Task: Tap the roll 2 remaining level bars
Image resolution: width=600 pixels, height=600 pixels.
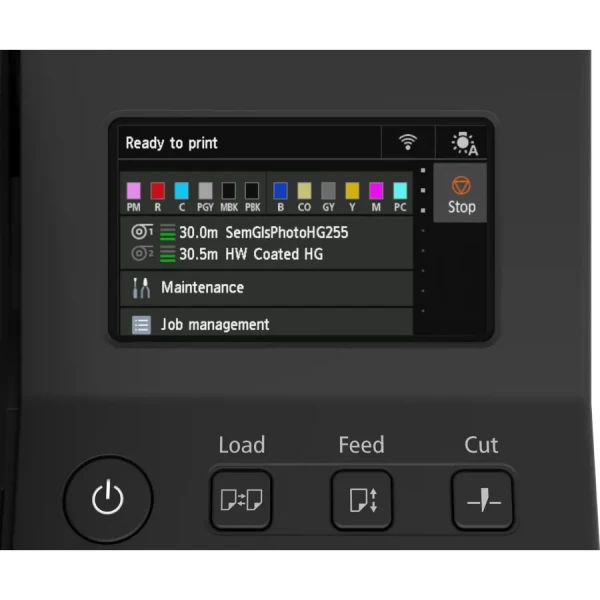Action: pyautogui.click(x=167, y=254)
